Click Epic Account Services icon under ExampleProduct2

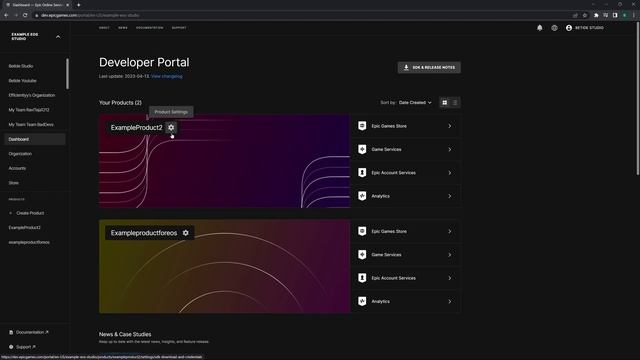[x=362, y=173]
